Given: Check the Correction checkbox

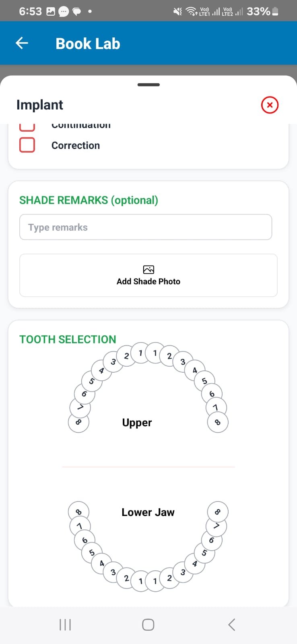Looking at the screenshot, I should [x=27, y=145].
